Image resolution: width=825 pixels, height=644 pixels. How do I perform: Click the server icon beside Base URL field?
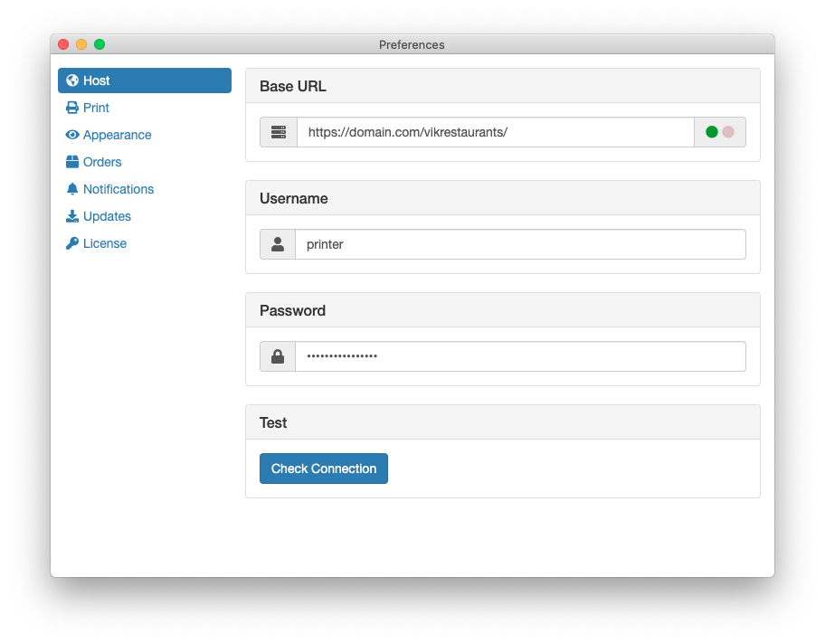pos(279,132)
